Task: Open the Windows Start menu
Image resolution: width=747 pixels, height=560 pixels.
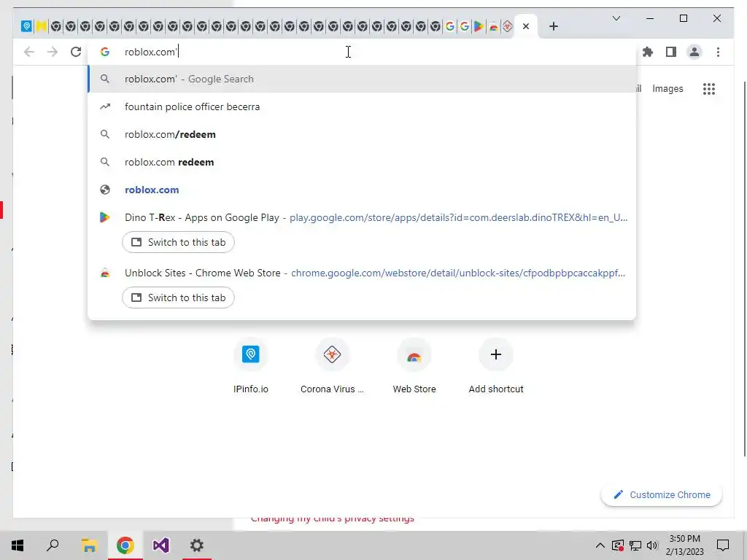Action: coord(18,545)
